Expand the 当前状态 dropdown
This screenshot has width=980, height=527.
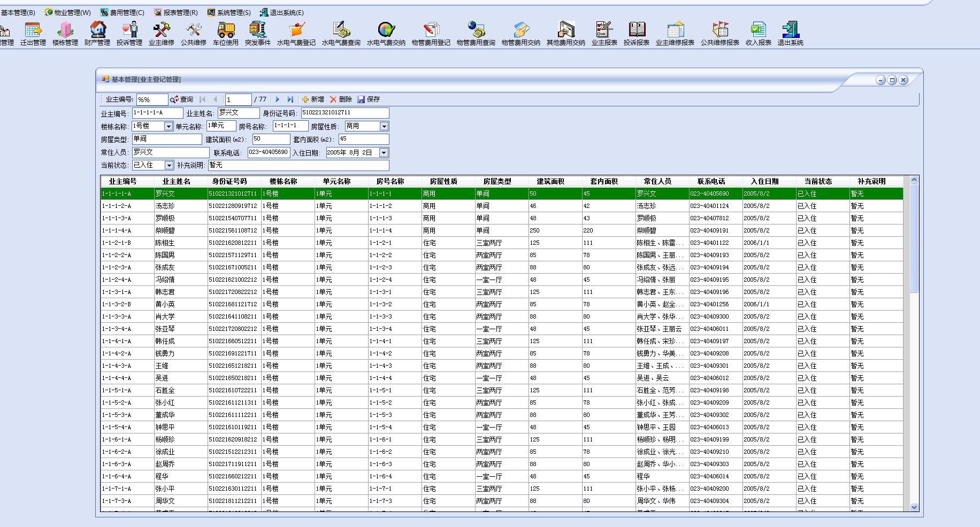pos(169,165)
